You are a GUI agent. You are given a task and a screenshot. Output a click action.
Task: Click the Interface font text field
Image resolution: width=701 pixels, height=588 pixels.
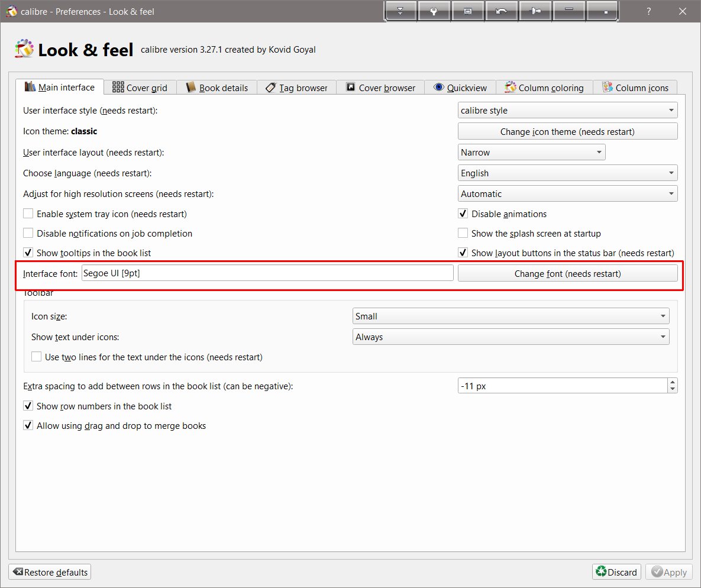pos(267,273)
